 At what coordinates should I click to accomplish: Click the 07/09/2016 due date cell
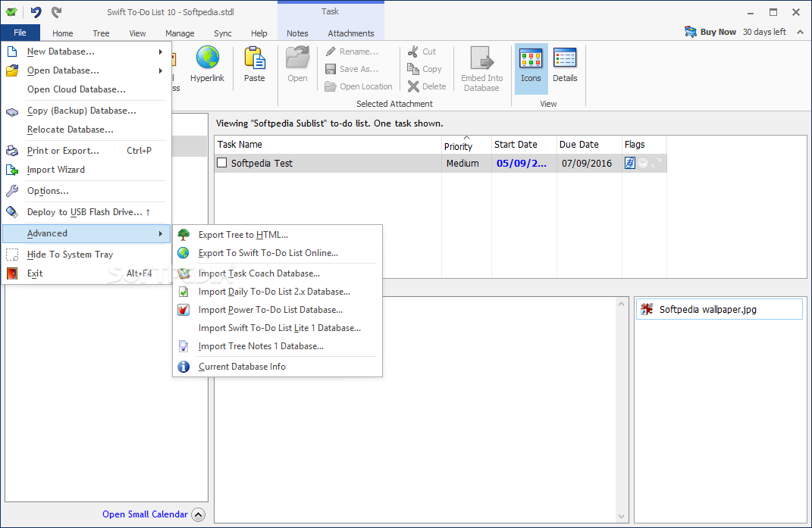point(589,163)
